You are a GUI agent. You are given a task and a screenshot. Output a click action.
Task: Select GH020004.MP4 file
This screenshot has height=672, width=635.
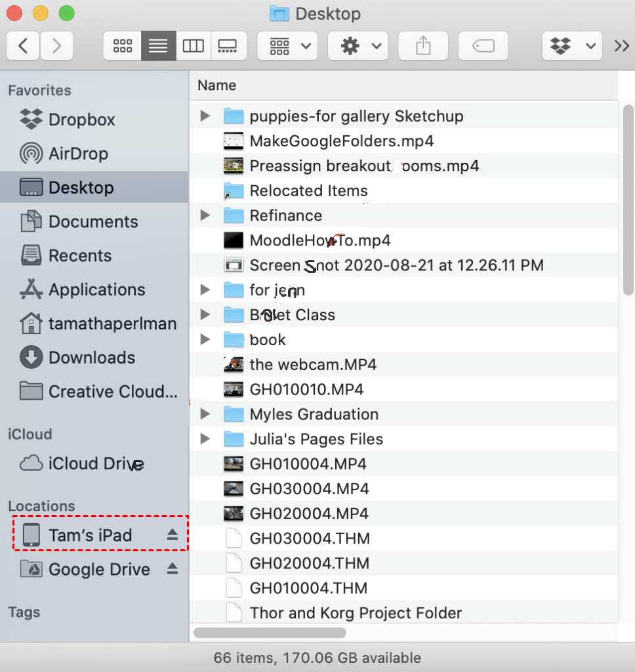click(x=403, y=514)
